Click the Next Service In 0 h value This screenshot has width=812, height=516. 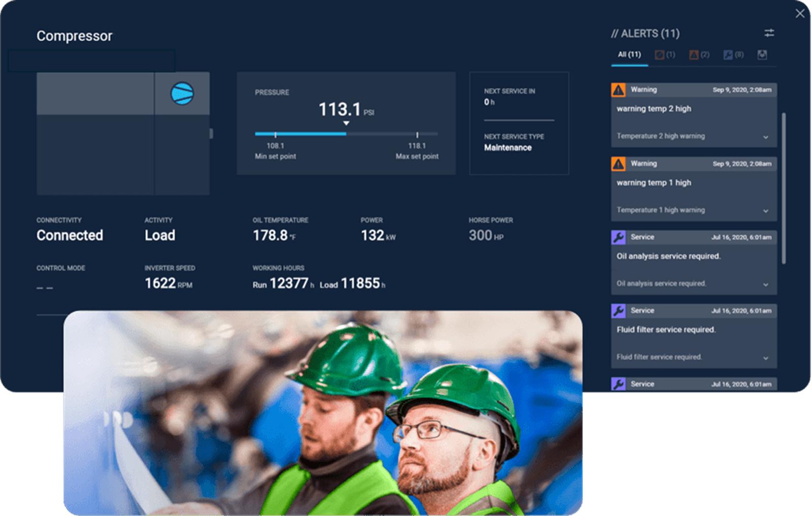[x=489, y=102]
